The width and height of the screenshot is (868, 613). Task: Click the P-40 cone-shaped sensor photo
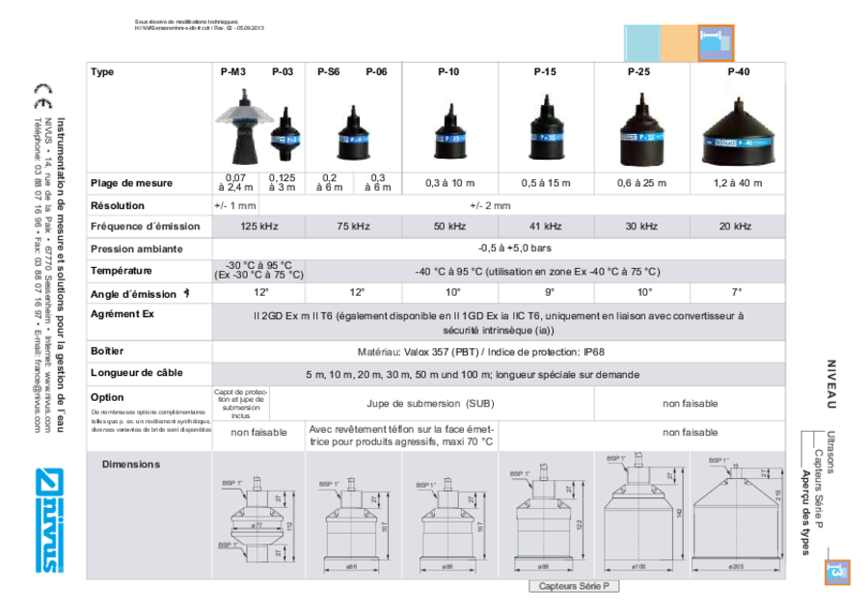pos(739,132)
